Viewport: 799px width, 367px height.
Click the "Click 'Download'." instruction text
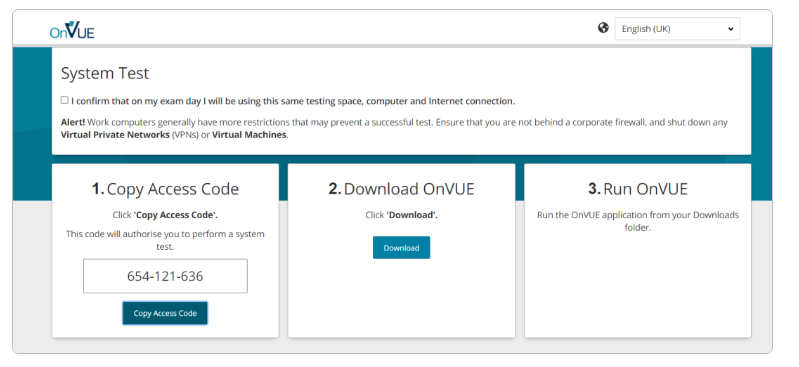pos(402,215)
